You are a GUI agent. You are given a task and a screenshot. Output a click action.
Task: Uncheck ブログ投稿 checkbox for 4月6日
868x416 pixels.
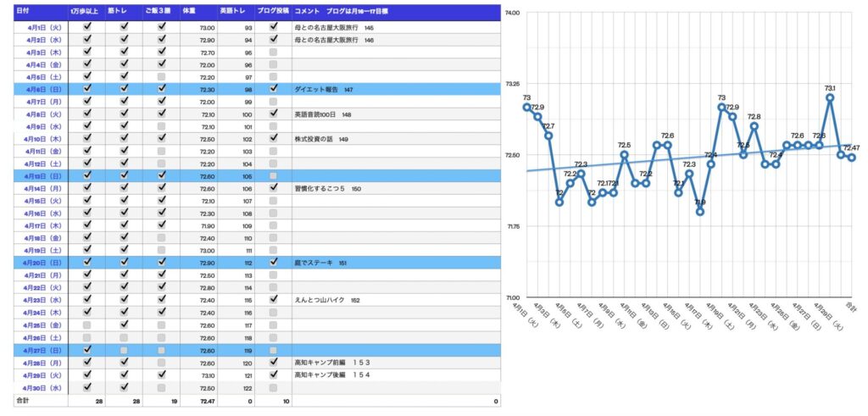coord(273,88)
